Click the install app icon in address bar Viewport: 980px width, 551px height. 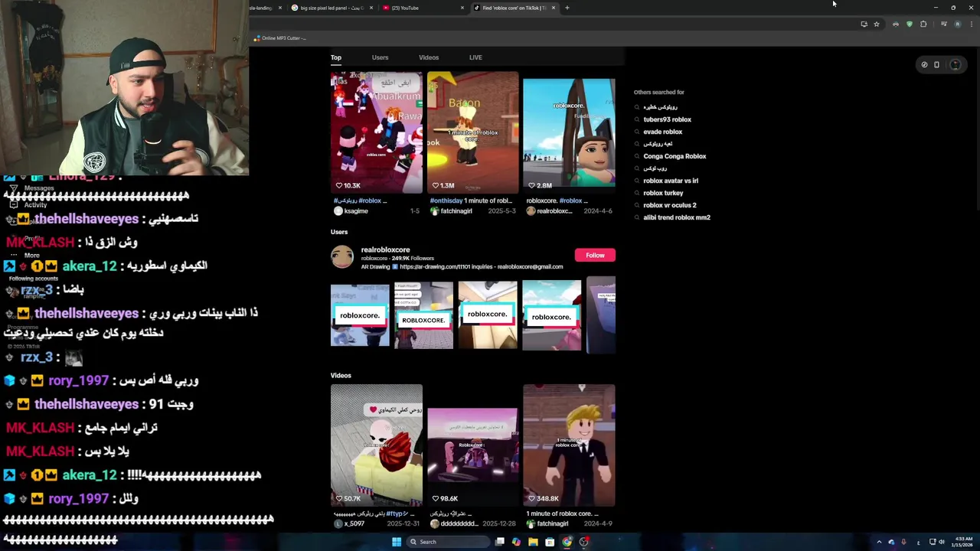click(x=864, y=24)
